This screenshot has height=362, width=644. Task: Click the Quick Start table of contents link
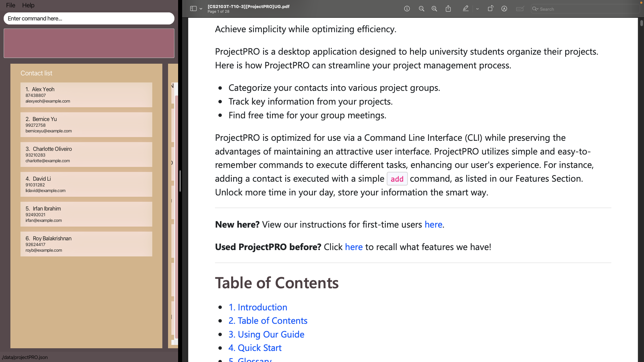pos(255,348)
